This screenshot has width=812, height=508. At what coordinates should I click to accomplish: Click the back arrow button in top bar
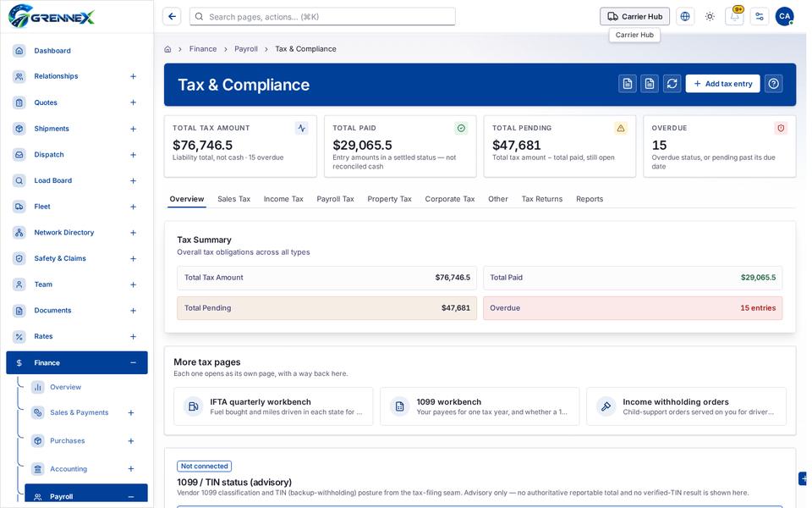tap(172, 17)
